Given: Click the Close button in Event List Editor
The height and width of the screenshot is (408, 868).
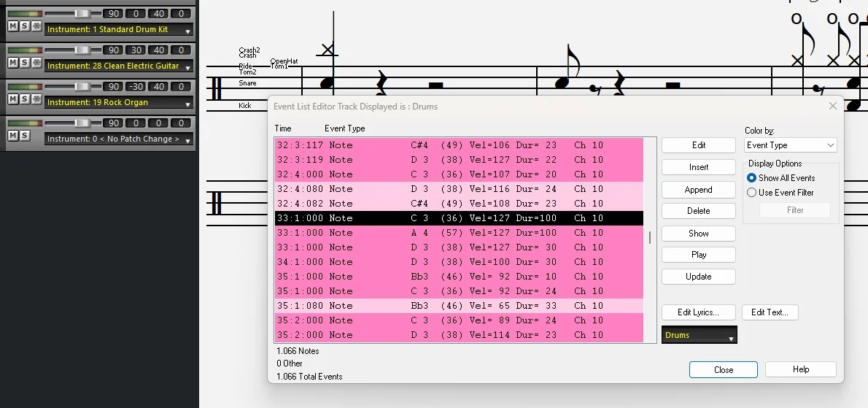Looking at the screenshot, I should (x=723, y=370).
